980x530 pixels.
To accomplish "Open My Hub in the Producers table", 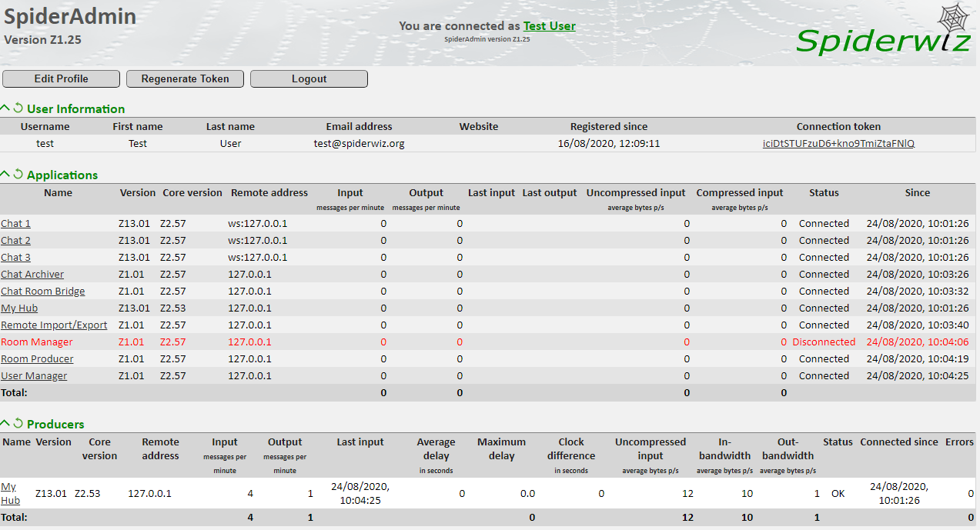I will click(x=9, y=493).
